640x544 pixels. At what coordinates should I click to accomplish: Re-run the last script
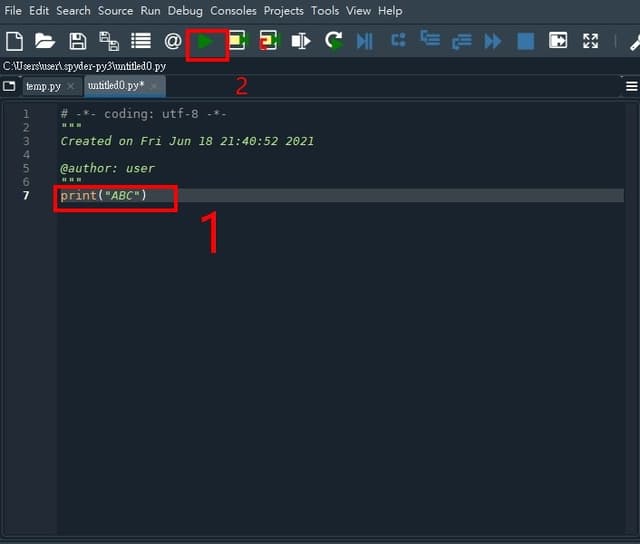click(x=334, y=40)
